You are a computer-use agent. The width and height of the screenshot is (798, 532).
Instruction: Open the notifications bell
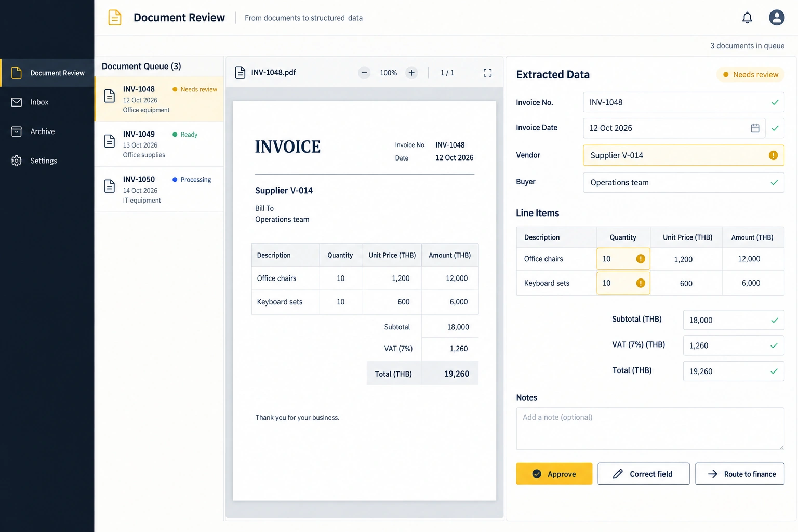747,18
